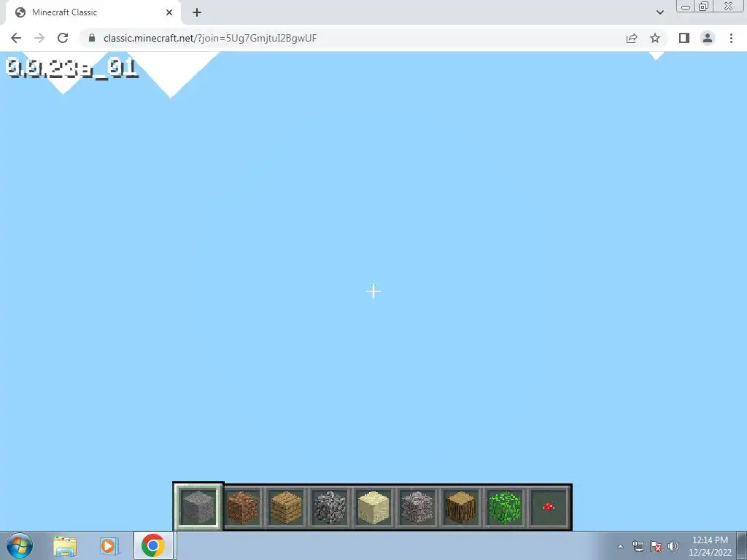Image resolution: width=747 pixels, height=560 pixels.
Task: Bookmark this tab with the star
Action: tap(655, 38)
